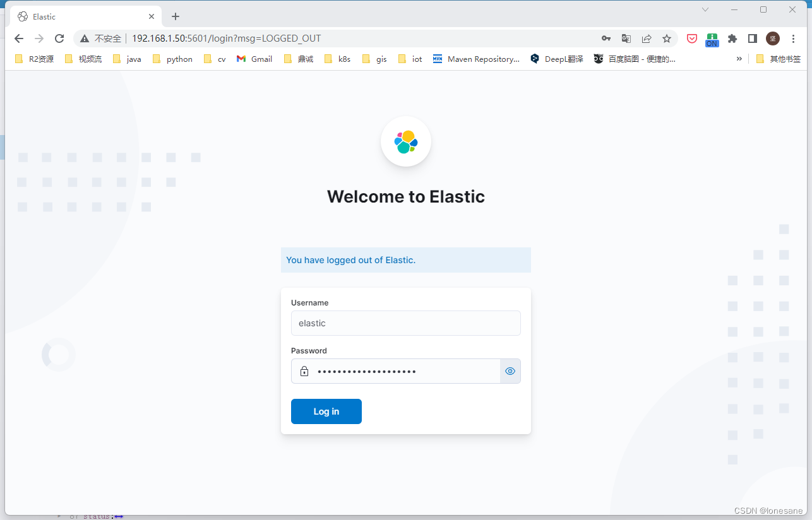Expand hidden bookmarks with double chevron

tap(739, 59)
